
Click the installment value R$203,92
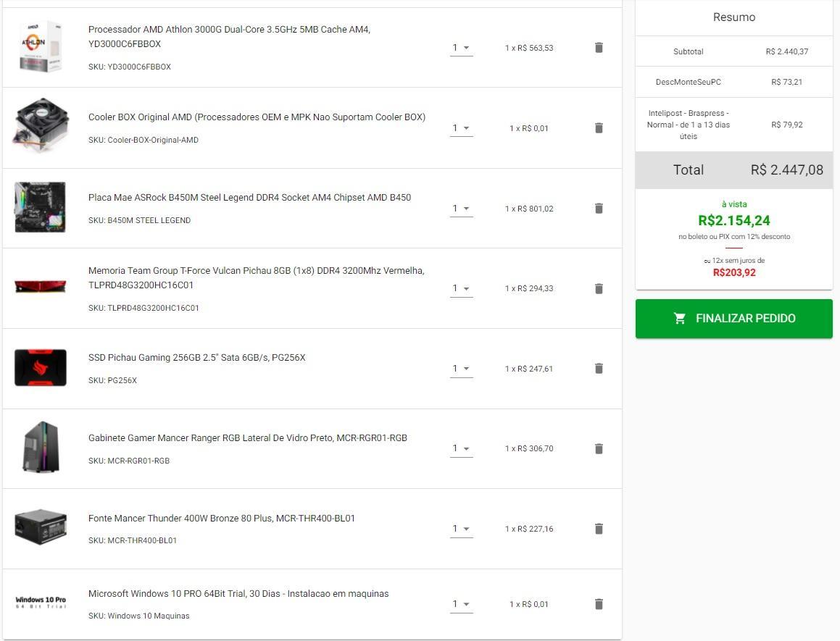pos(734,272)
